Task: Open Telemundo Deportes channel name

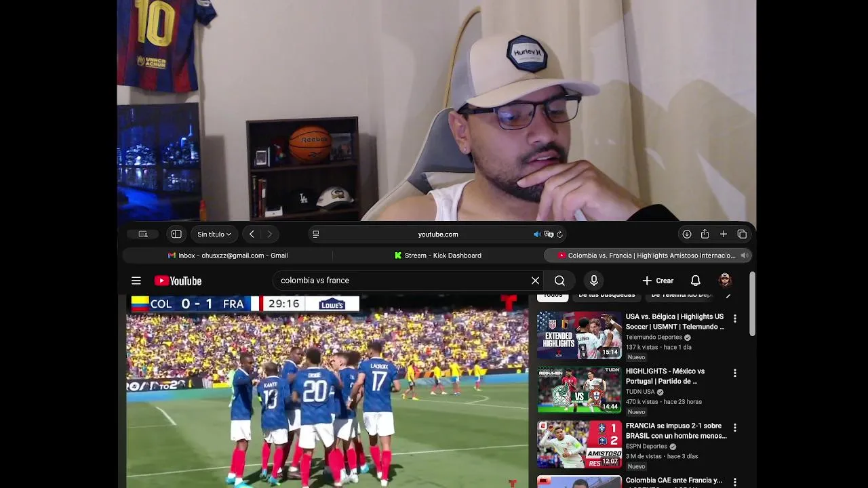Action: [x=654, y=337]
